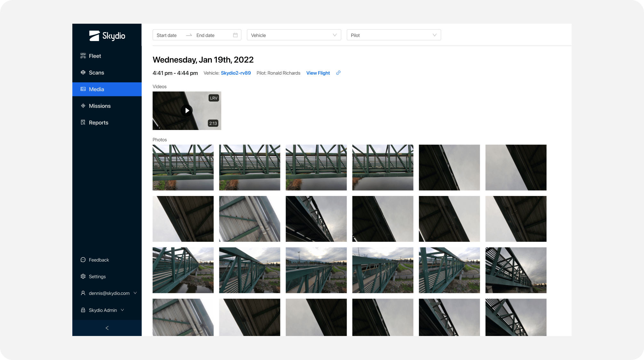Click the Feedback chat bubble icon
The image size is (644, 360).
tap(83, 260)
